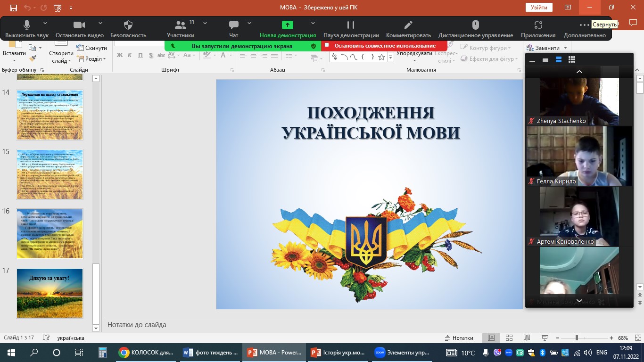Image resolution: width=644 pixels, height=362 pixels.
Task: Click slide title ПОХОДЖЕННЯ УКРАЇНСЬКОЇ МОВИ
Action: click(x=371, y=123)
